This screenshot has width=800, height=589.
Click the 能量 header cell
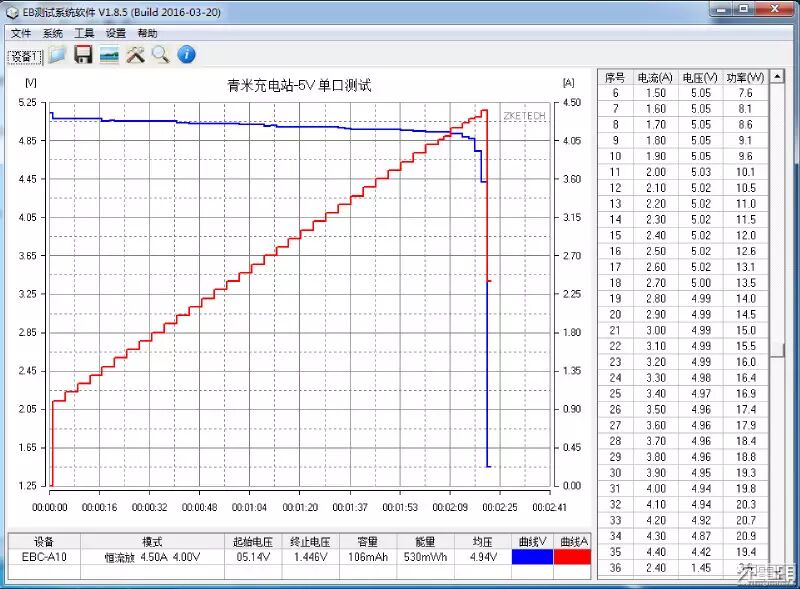[x=425, y=542]
